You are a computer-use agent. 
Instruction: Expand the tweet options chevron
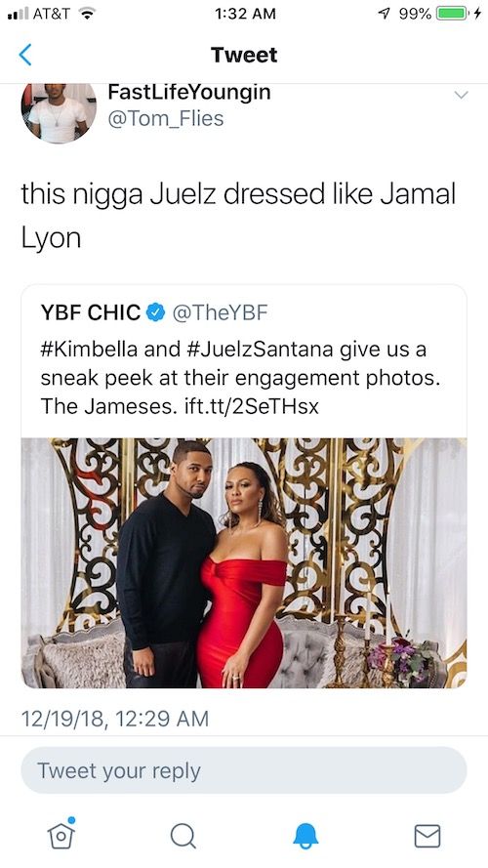tap(461, 95)
